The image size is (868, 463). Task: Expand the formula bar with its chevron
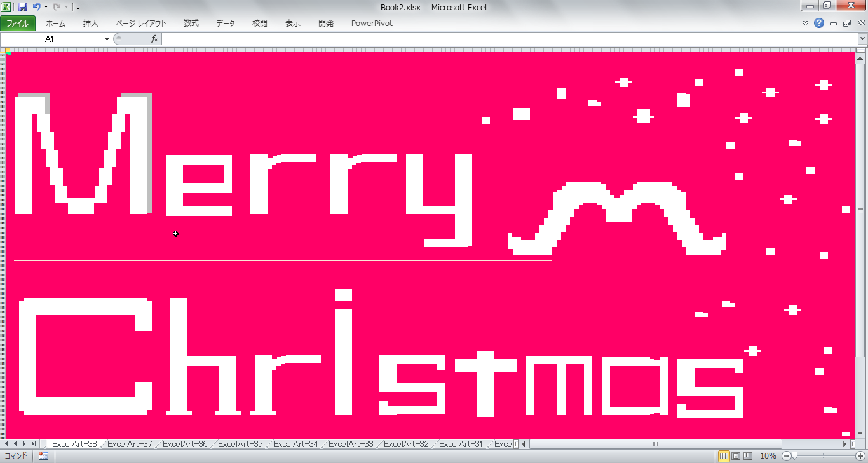click(862, 39)
